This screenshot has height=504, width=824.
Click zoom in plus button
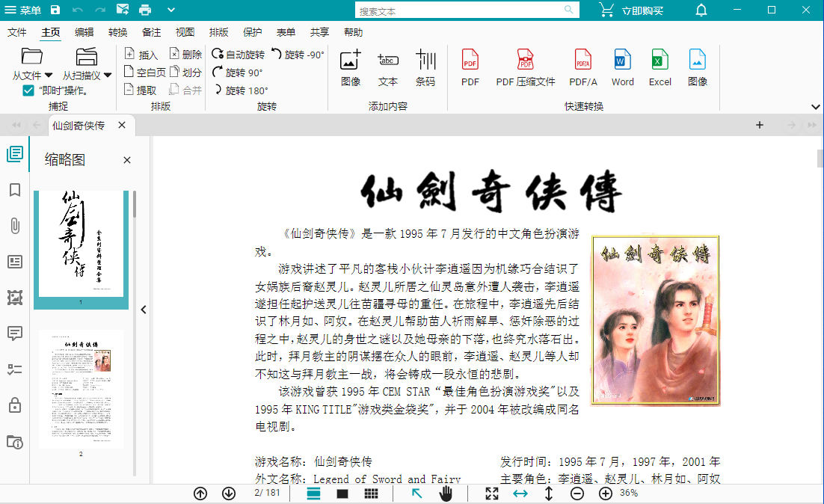pos(606,494)
